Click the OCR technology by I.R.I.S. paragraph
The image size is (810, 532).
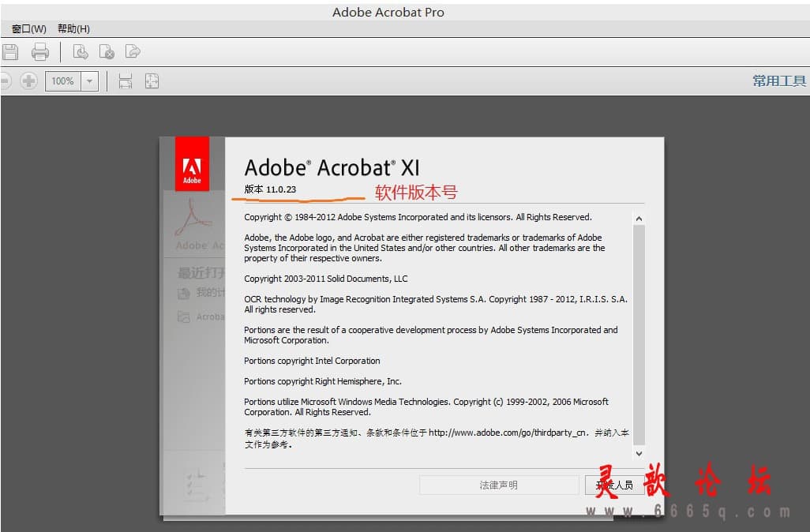436,304
